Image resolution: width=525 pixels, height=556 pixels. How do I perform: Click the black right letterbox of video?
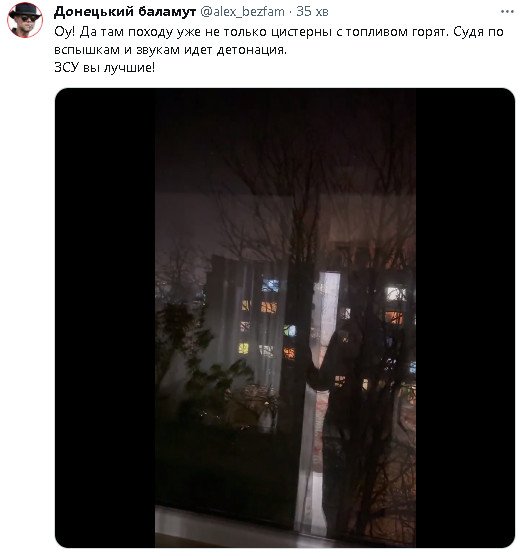(465, 318)
